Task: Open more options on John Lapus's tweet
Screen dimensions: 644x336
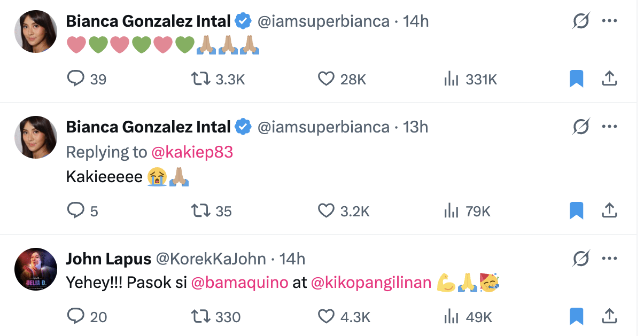Action: click(x=609, y=258)
